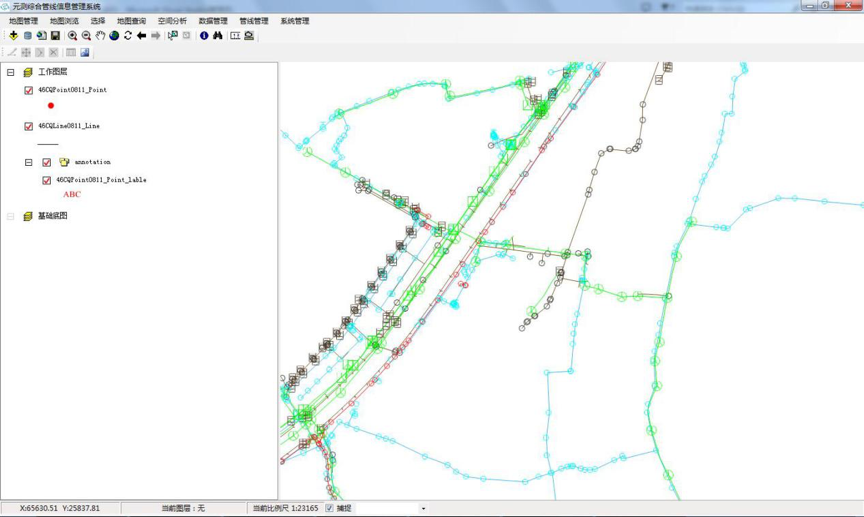Click the Identify info icon
Image resolution: width=864 pixels, height=517 pixels.
coord(204,36)
